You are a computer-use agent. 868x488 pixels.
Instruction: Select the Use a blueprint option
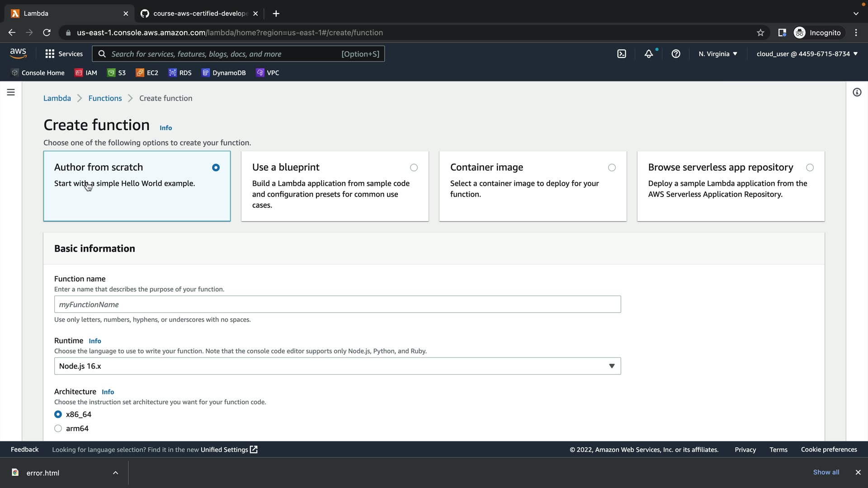(414, 168)
